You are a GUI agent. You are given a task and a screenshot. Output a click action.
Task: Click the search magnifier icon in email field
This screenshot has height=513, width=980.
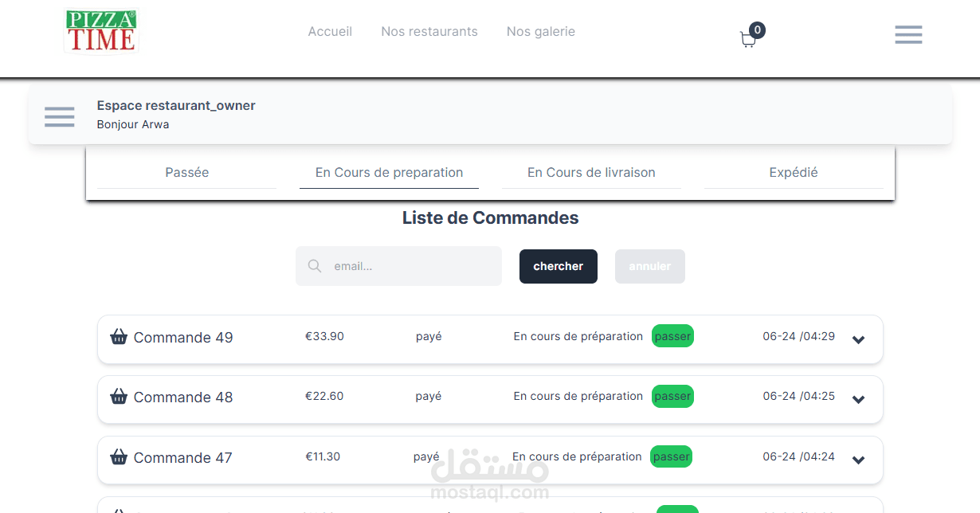coord(315,266)
